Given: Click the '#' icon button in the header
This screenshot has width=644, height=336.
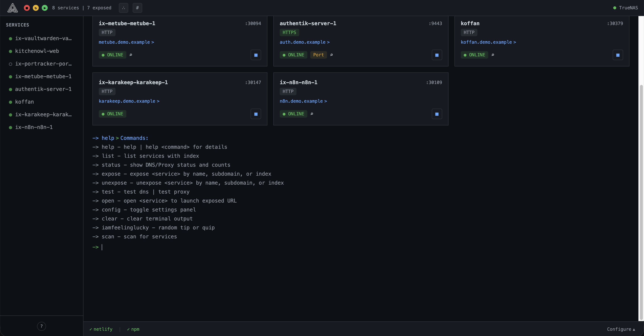Looking at the screenshot, I should click(138, 8).
